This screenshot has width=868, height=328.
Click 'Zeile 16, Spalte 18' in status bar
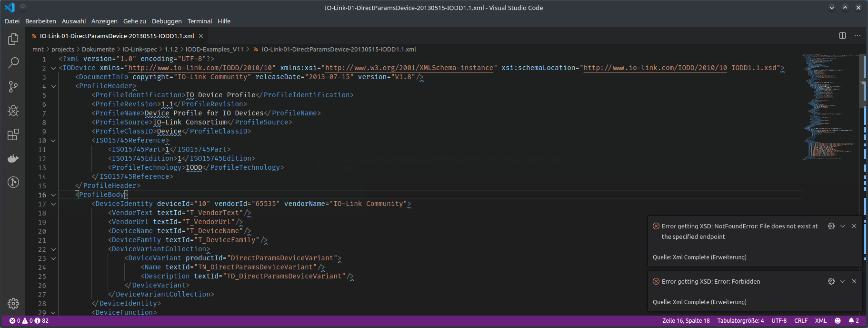pyautogui.click(x=686, y=321)
